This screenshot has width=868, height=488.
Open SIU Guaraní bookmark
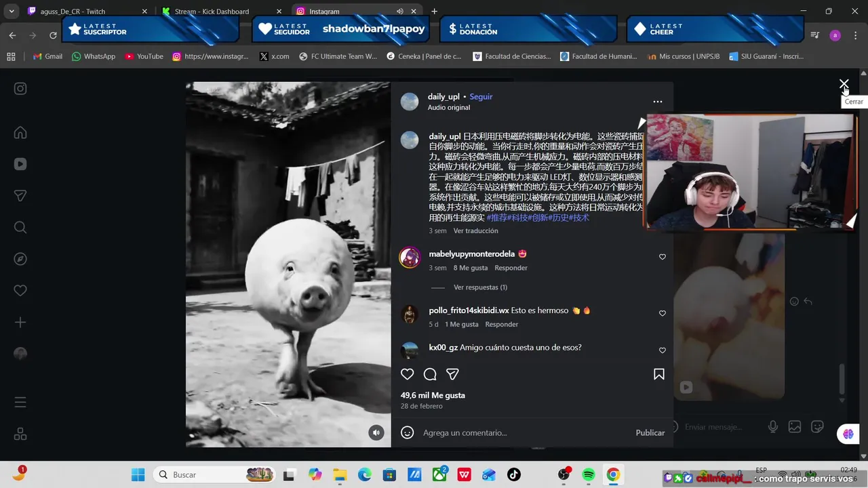click(766, 56)
